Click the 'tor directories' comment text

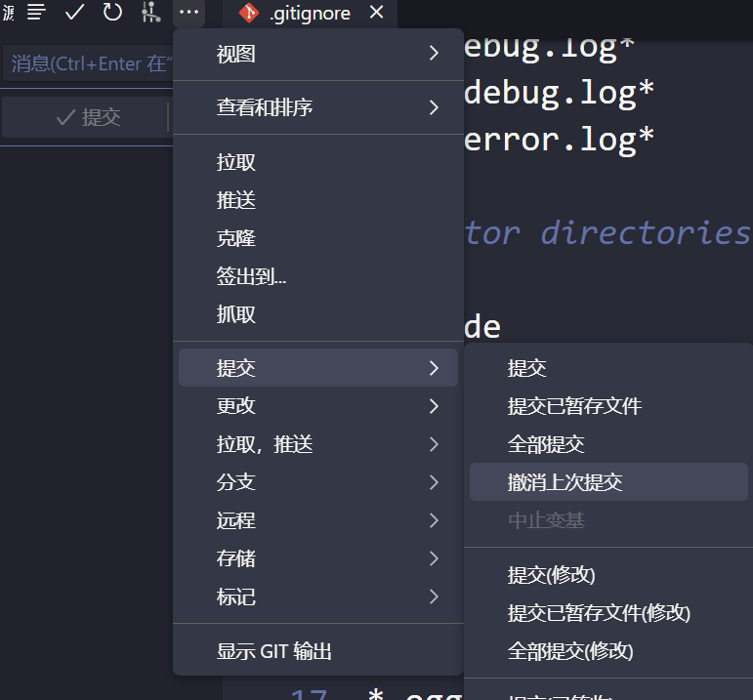click(608, 232)
